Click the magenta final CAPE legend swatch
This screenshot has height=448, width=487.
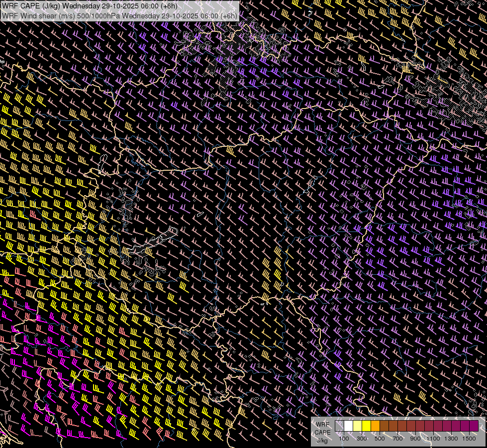tap(474, 426)
